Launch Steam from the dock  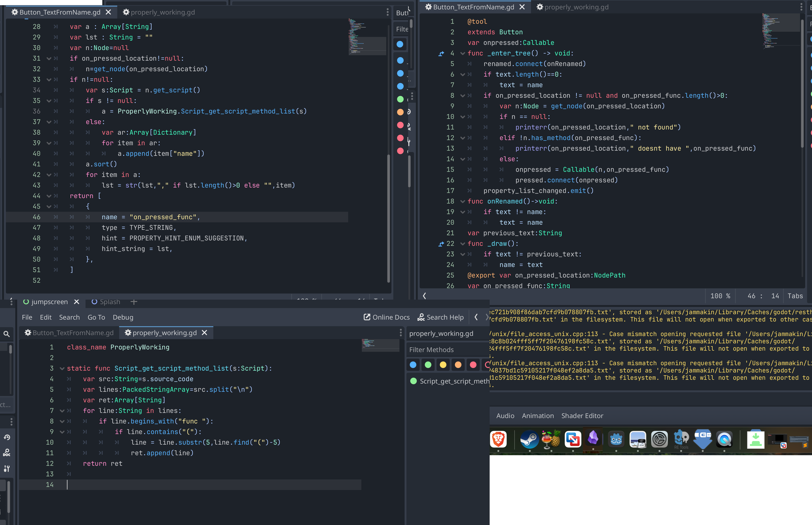point(530,439)
